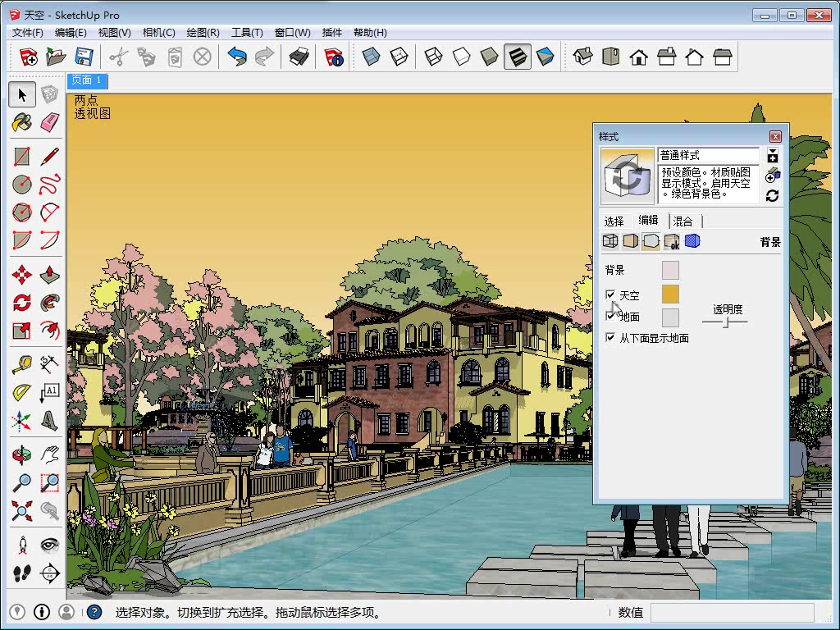The image size is (840, 630).
Task: Click the geo-location status icon
Action: pos(17,612)
